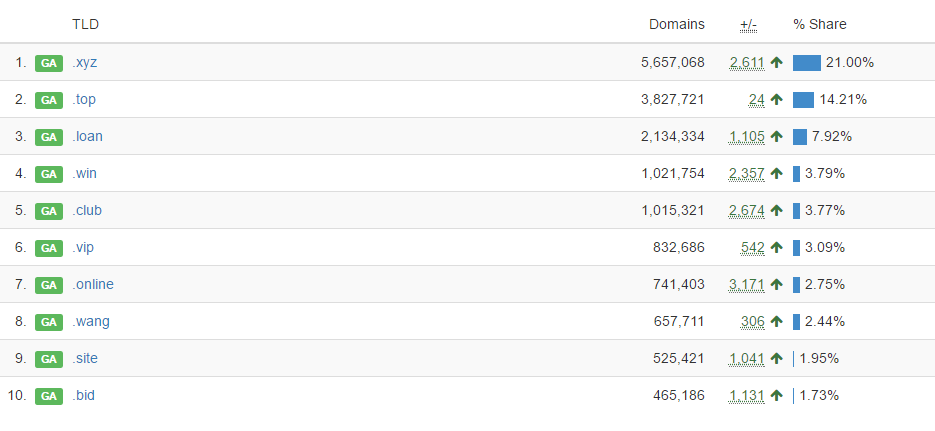Click the green up arrow in .xyz row
The image size is (935, 431).
[776, 63]
